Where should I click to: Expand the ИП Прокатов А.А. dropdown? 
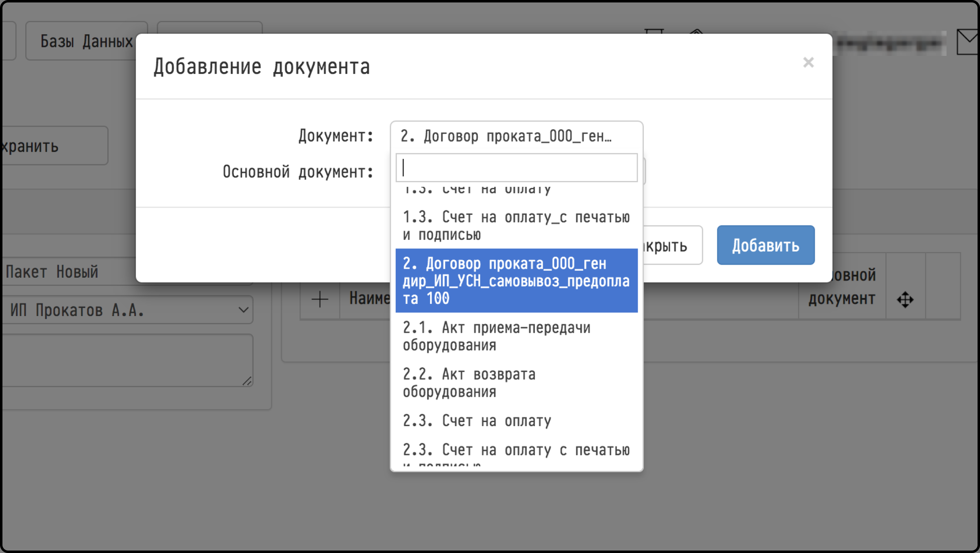[127, 310]
